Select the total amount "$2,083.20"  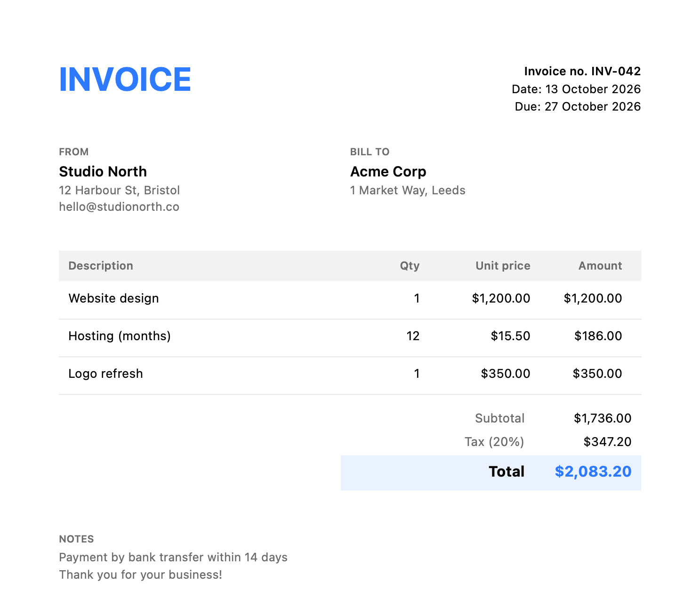coord(593,471)
